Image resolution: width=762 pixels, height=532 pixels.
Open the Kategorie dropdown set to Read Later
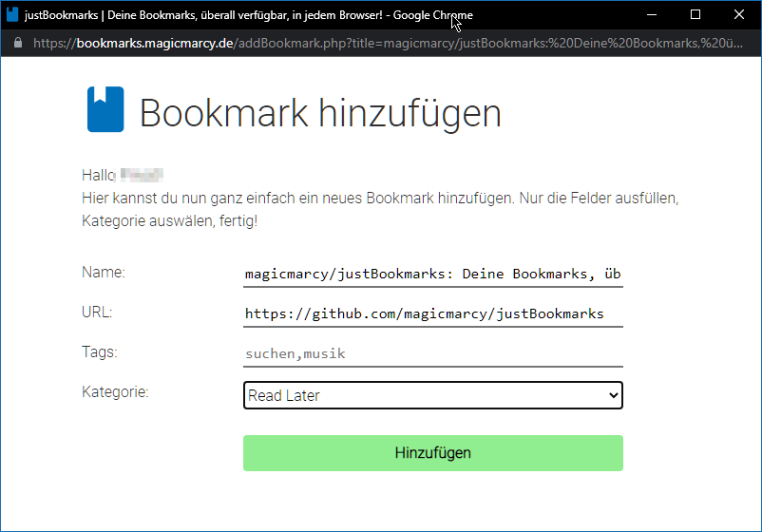pos(433,395)
